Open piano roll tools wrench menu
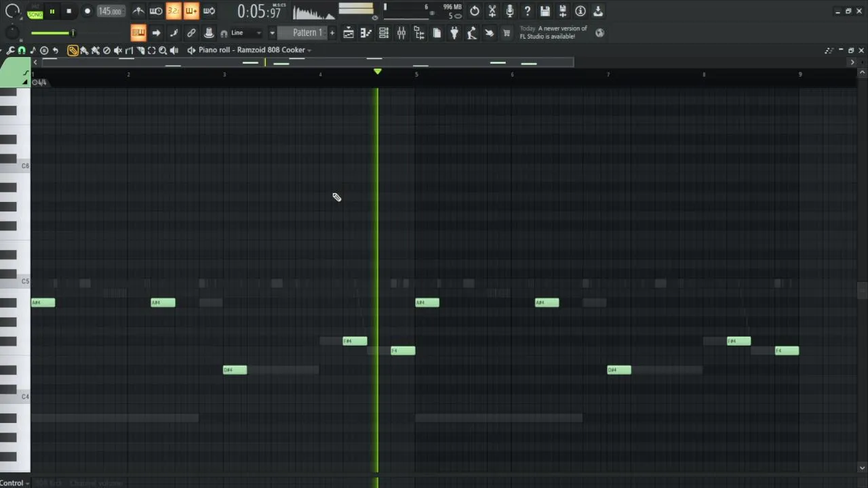 point(11,50)
